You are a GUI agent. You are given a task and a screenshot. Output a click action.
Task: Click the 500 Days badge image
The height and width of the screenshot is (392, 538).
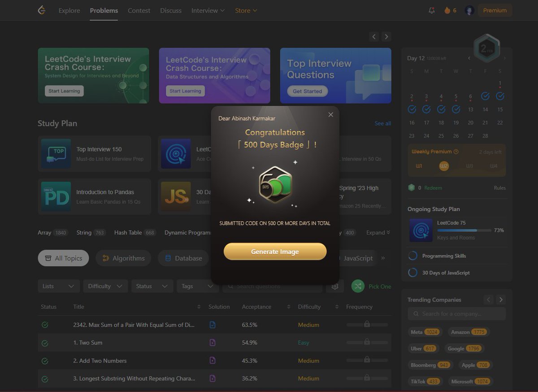pos(276,184)
